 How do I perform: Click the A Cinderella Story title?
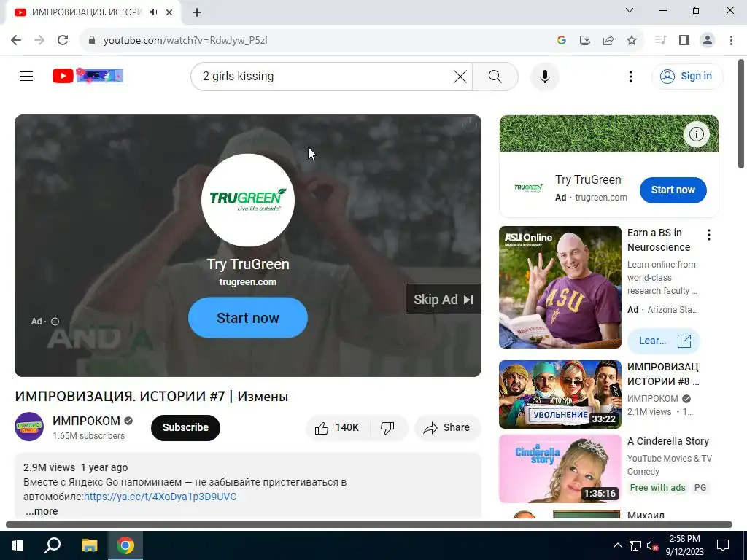click(x=668, y=441)
